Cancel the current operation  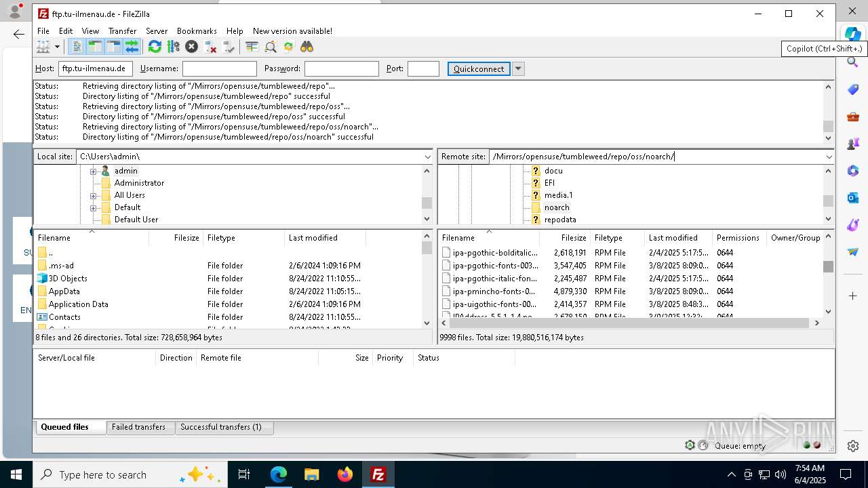coord(191,47)
